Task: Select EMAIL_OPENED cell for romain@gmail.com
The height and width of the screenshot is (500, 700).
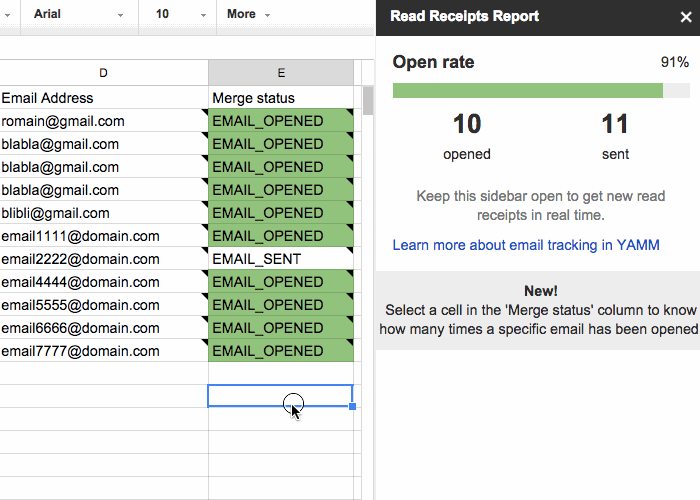Action: pos(280,121)
